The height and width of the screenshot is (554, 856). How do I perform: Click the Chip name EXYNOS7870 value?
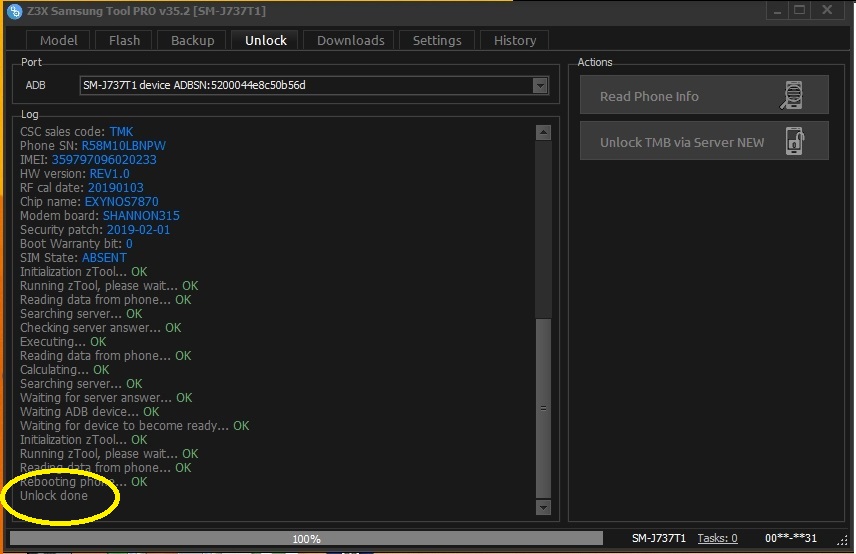(x=121, y=201)
